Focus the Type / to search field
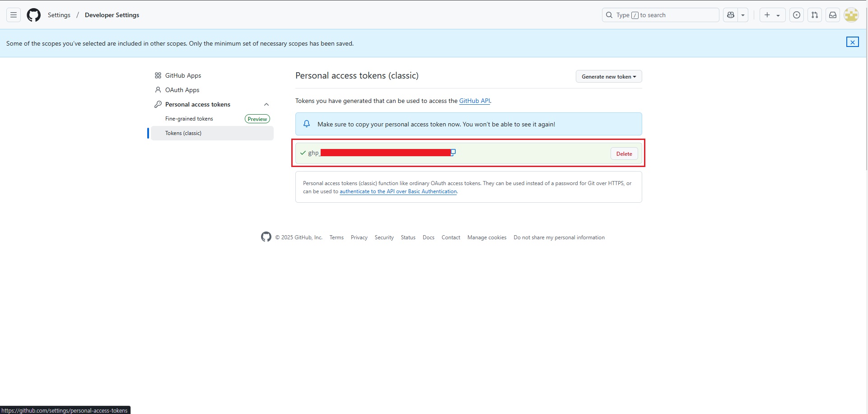Screen dimensions: 868x414 click(x=660, y=15)
